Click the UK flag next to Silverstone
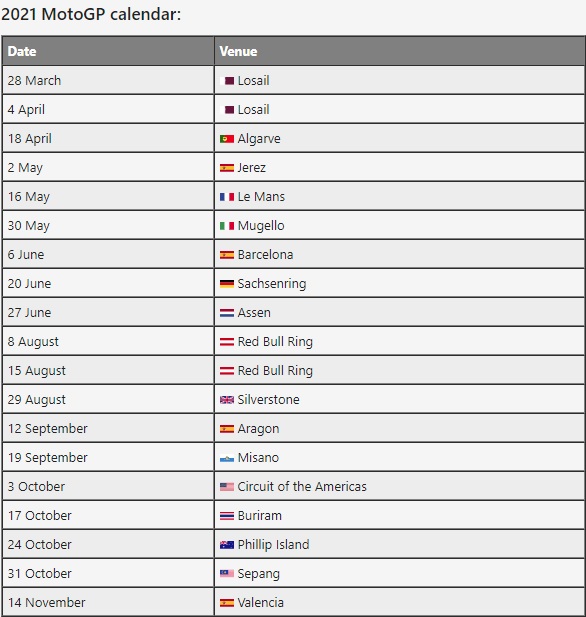586x617 pixels. [x=227, y=400]
